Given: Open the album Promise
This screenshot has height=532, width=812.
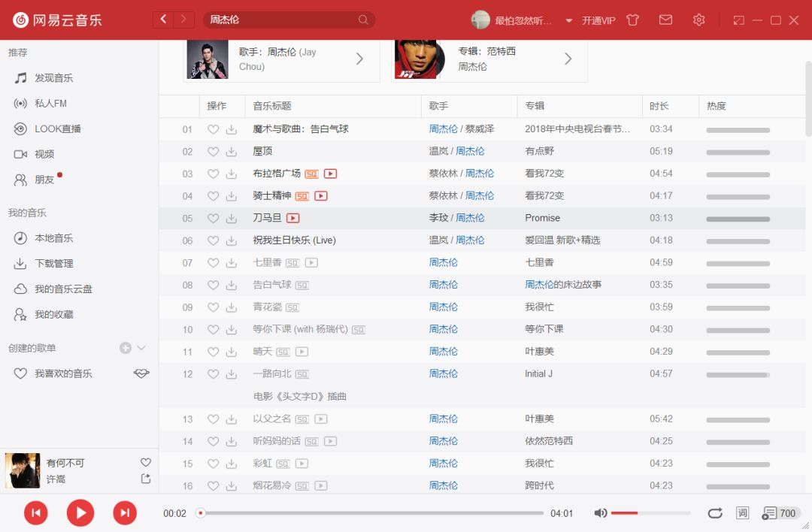Looking at the screenshot, I should tap(543, 218).
